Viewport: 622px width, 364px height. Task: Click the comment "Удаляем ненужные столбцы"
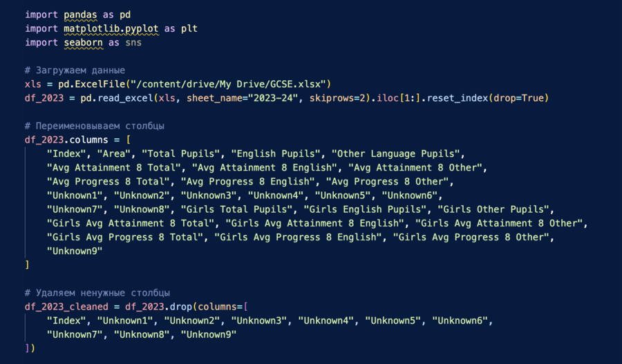point(97,293)
